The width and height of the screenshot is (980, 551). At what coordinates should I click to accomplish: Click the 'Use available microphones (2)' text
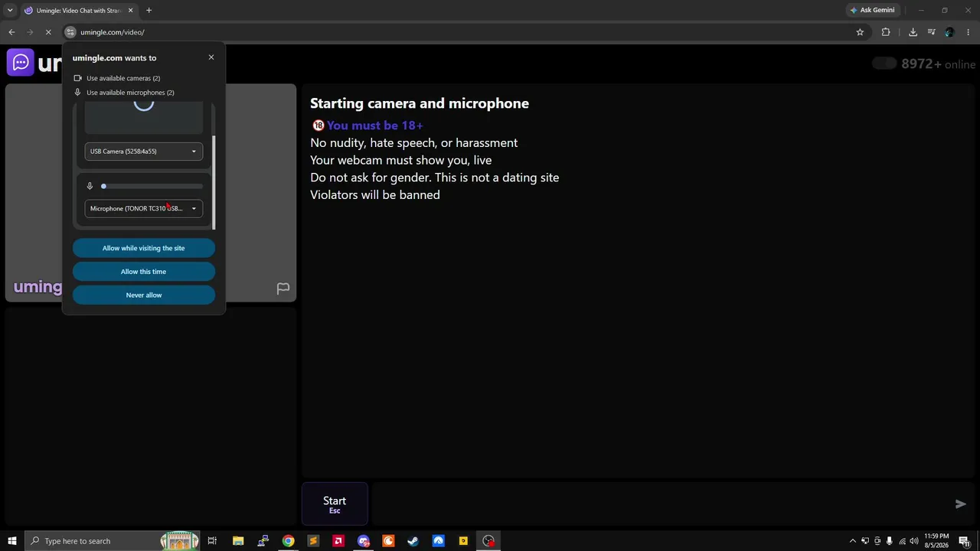130,93
